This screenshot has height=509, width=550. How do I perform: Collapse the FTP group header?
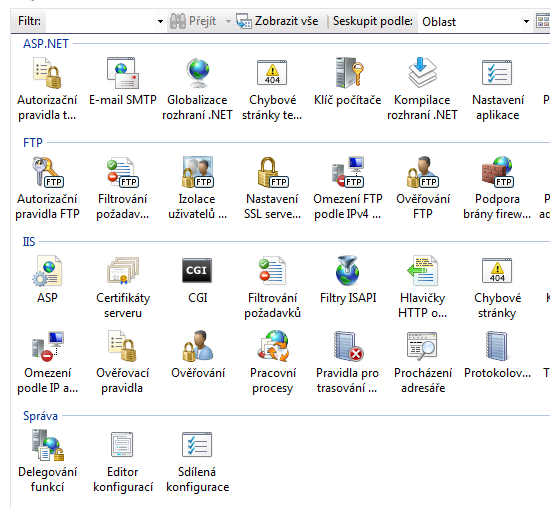33,143
